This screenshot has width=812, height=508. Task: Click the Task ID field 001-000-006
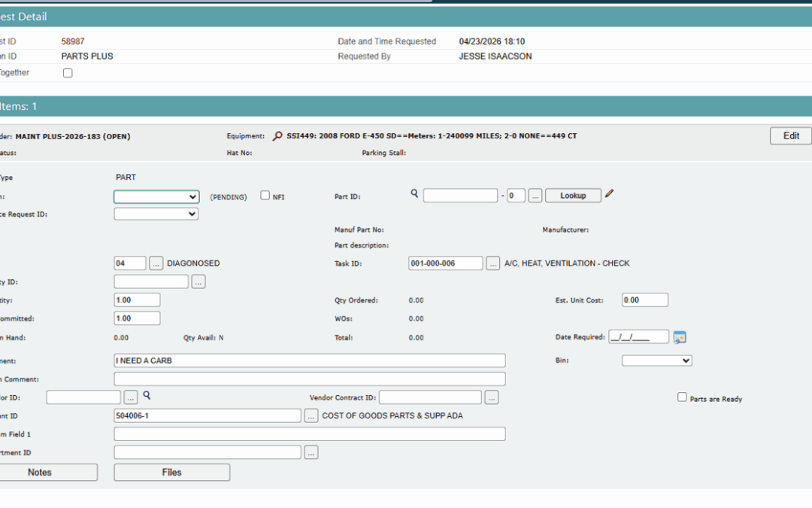coord(445,263)
